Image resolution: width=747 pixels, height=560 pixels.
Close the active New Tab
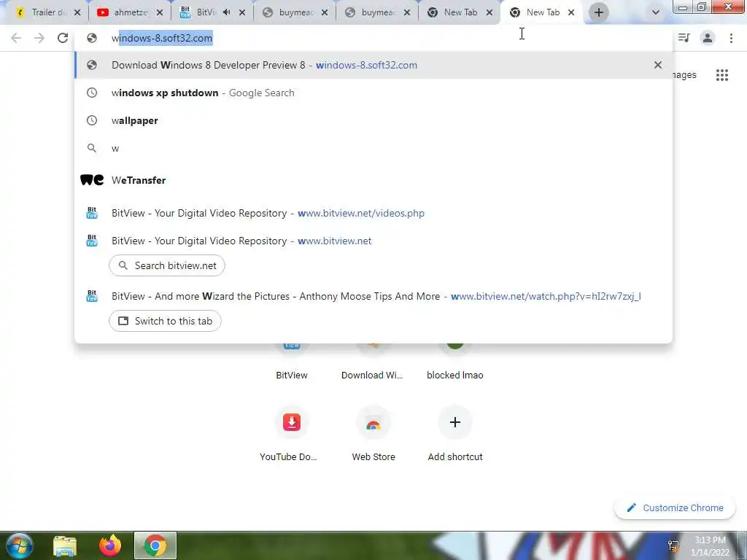(571, 13)
